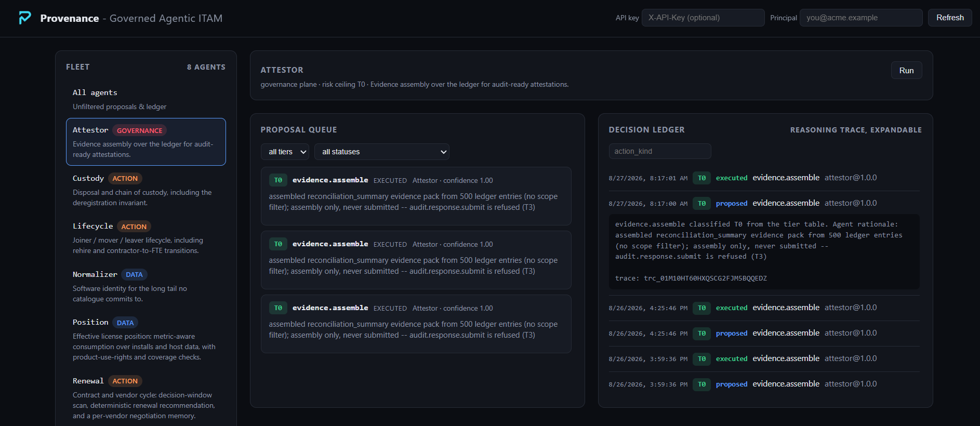
Task: Open the all statuses dropdown
Action: pos(382,152)
